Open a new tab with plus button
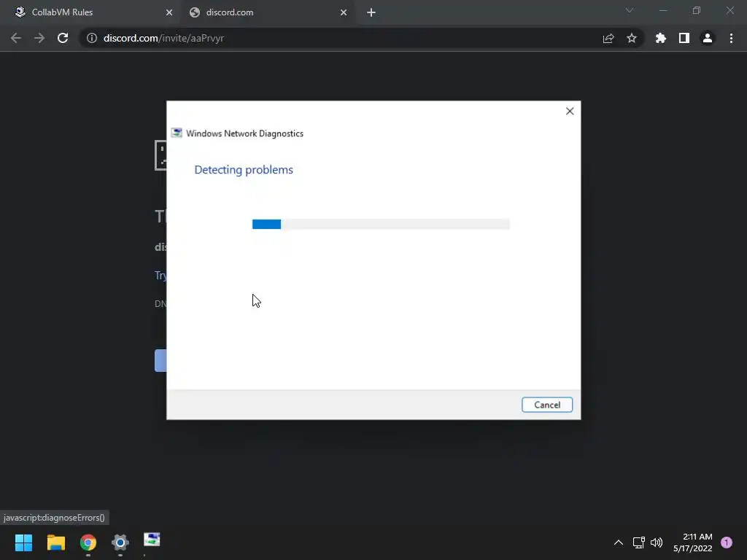The image size is (747, 560). 371,12
